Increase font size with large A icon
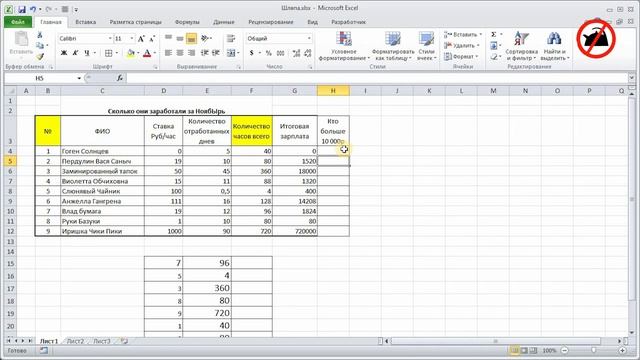The width and height of the screenshot is (640, 360). pos(141,39)
